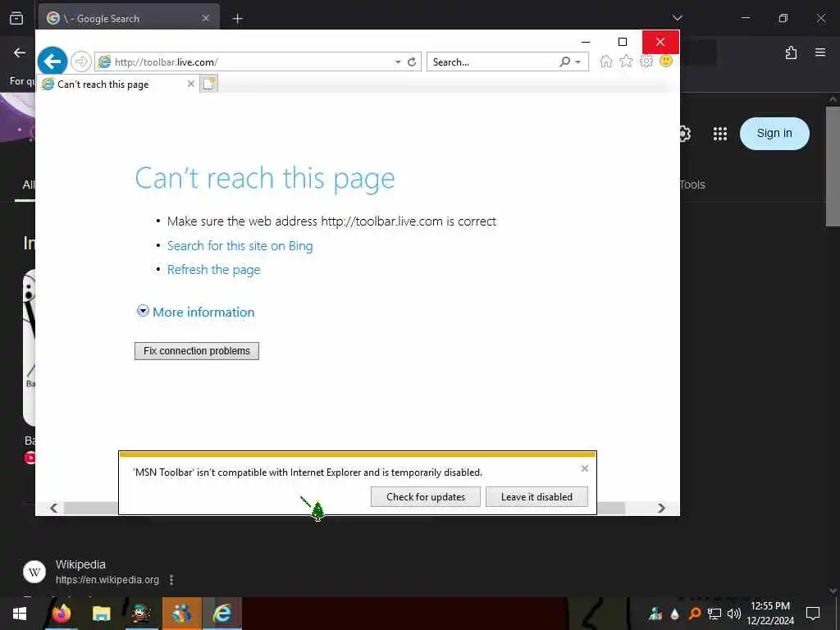Open the Google apps grid icon
This screenshot has height=630, width=840.
coord(720,134)
